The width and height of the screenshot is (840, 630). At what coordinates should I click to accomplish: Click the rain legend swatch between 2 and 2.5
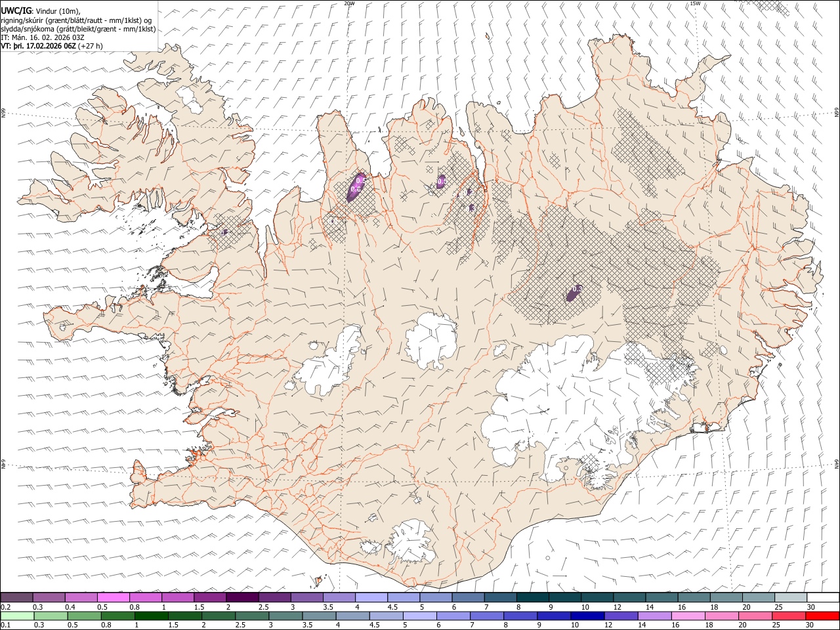(x=218, y=616)
